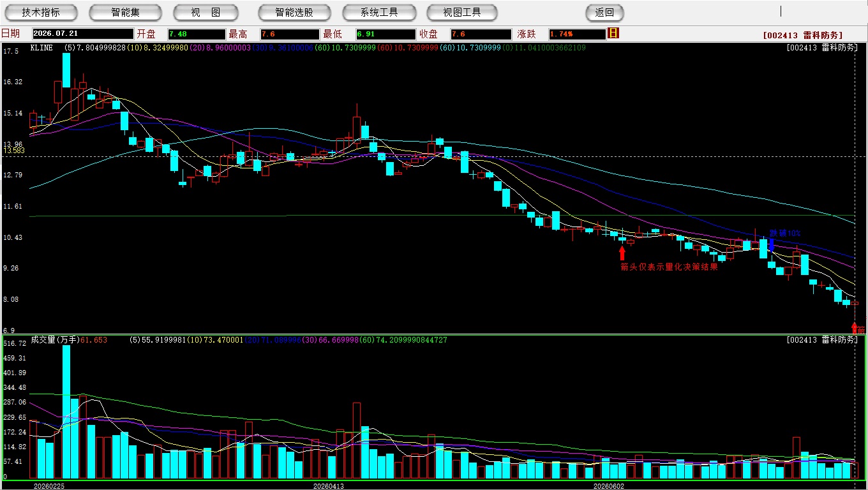
Task: Click the 13.583 price level label
Action: click(x=14, y=151)
